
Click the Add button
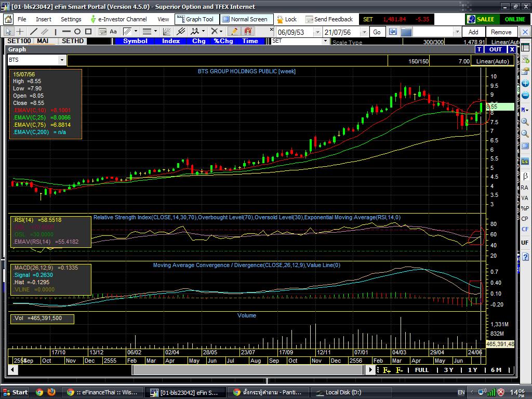pyautogui.click(x=473, y=32)
